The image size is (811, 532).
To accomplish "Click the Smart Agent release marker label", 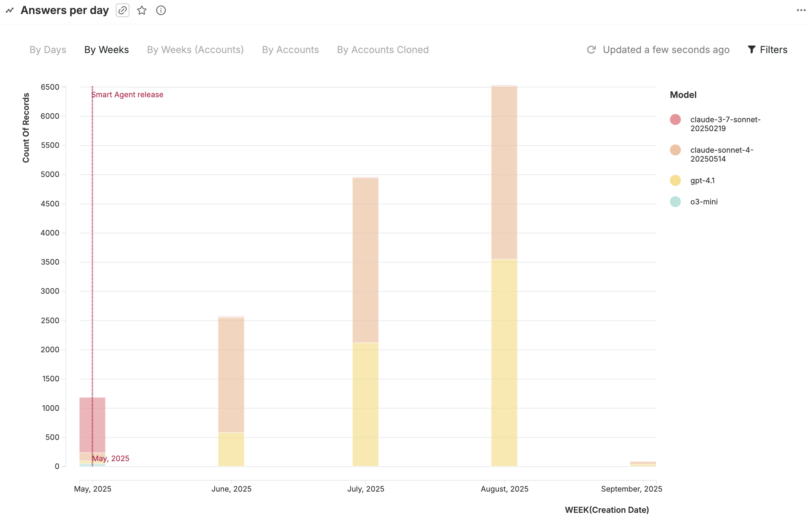I will [128, 95].
